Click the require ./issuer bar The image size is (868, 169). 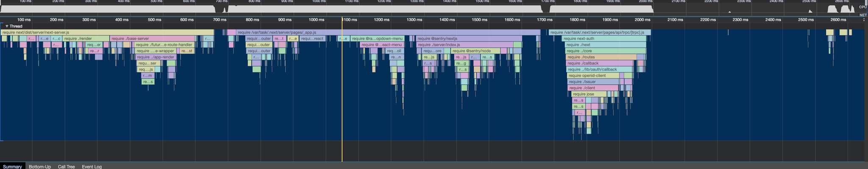click(x=593, y=82)
